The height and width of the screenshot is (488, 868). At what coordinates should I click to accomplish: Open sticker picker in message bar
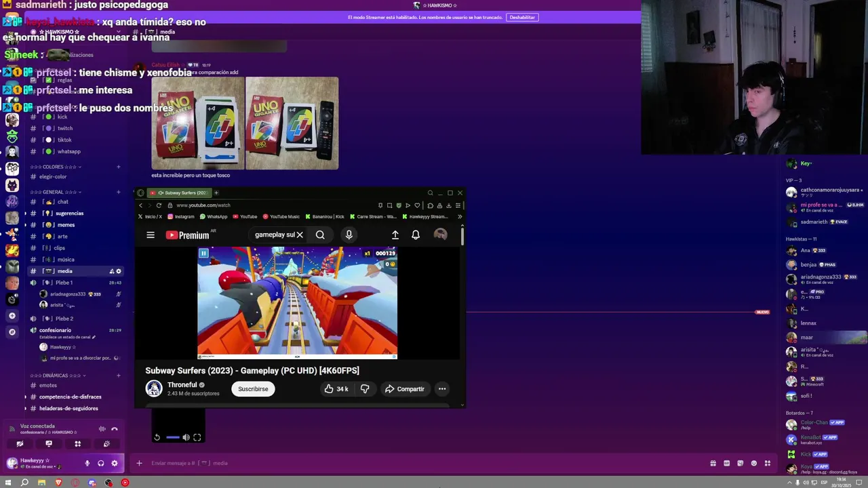pos(740,463)
